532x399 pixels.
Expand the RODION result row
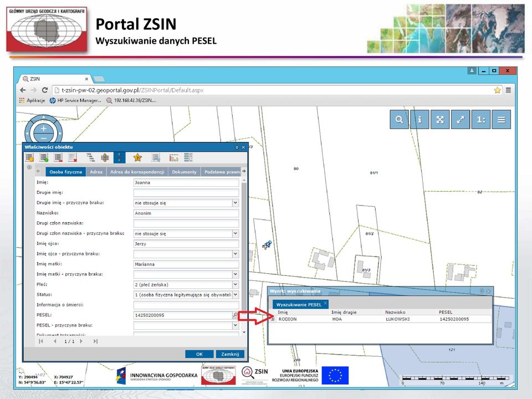(273, 319)
